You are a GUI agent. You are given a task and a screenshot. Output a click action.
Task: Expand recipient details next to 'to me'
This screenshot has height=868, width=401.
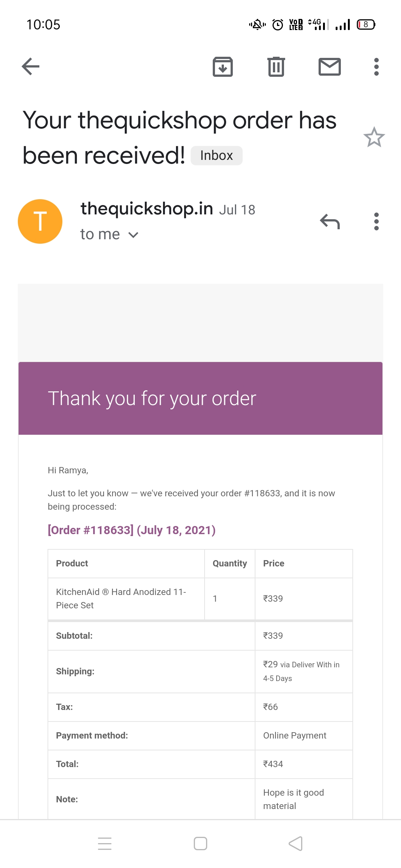pyautogui.click(x=133, y=235)
